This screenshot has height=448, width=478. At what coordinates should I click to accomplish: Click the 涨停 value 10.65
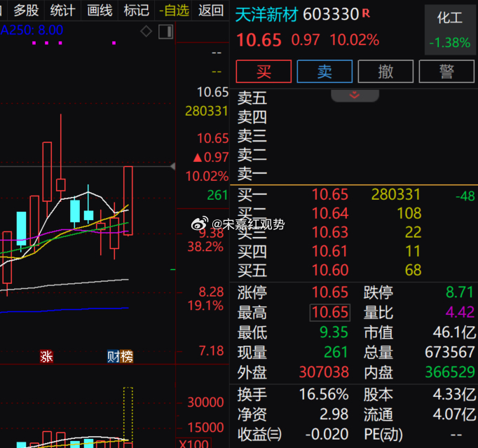click(x=330, y=292)
